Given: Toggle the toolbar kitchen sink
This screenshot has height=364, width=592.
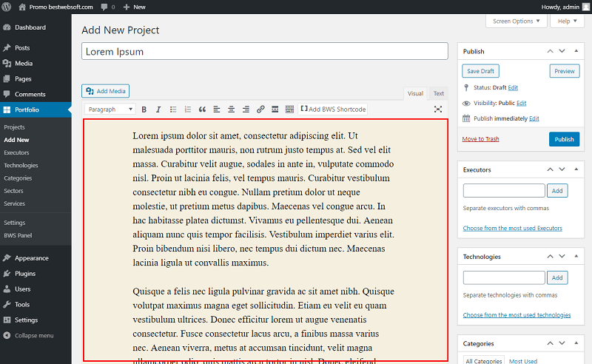Looking at the screenshot, I should click(289, 109).
